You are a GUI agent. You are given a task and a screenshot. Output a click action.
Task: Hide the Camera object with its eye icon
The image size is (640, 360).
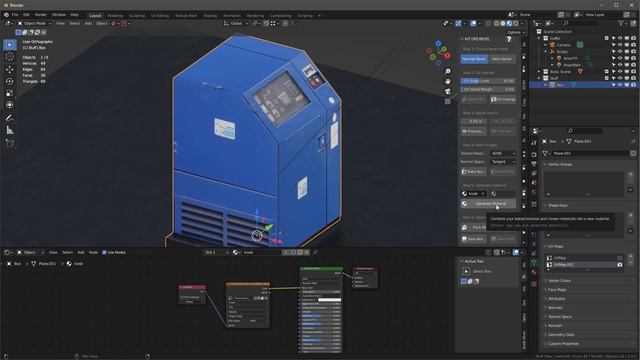tap(620, 45)
